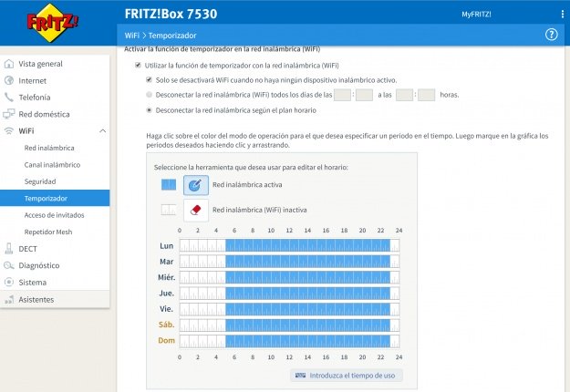Screen dimensions: 570x392
Task: Click the Red inalámbrica activa label
Action: click(x=247, y=184)
